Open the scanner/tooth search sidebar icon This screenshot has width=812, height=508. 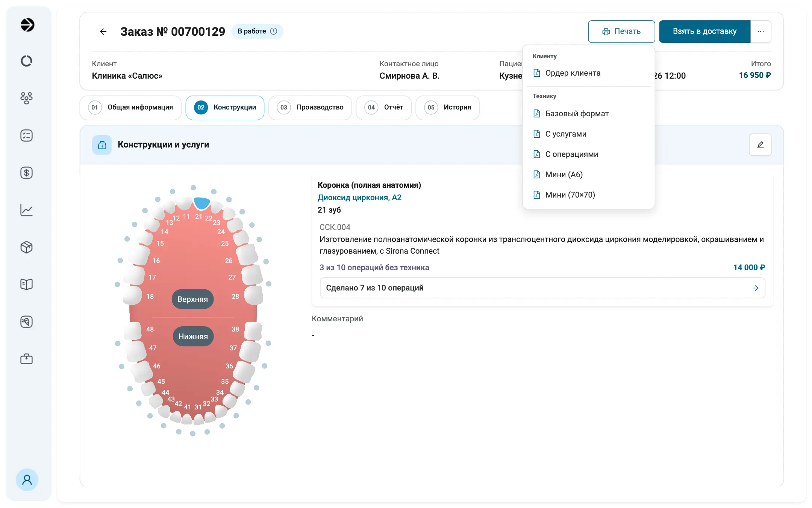26,322
